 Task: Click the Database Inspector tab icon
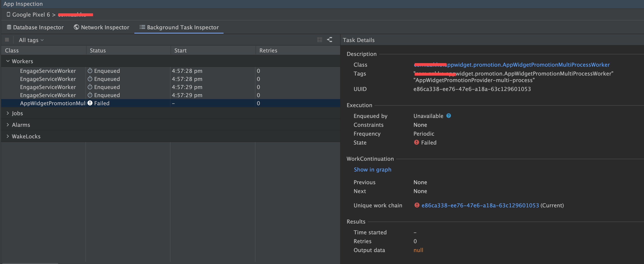[x=9, y=27]
